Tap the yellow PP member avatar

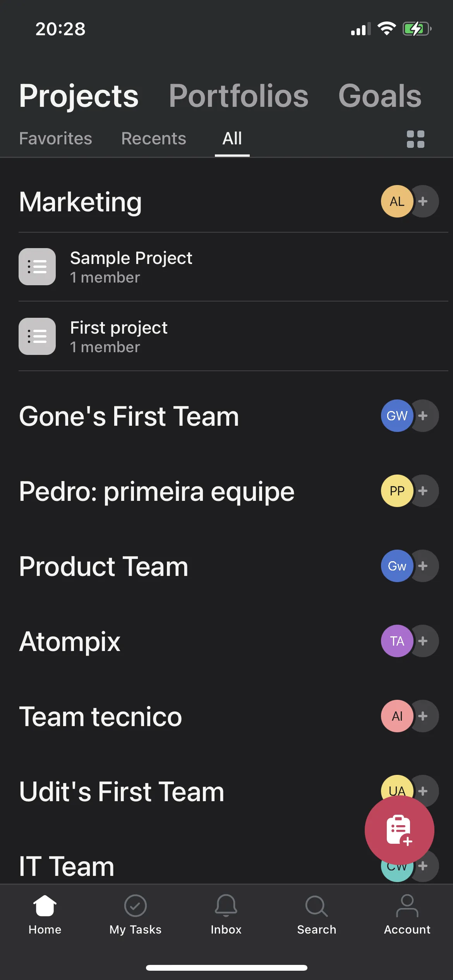[397, 491]
